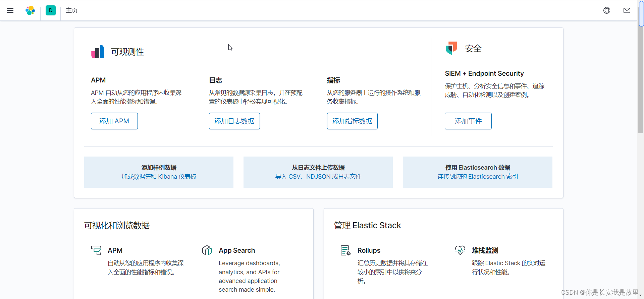Click the 指标 section title
The width and height of the screenshot is (644, 299).
pos(333,80)
